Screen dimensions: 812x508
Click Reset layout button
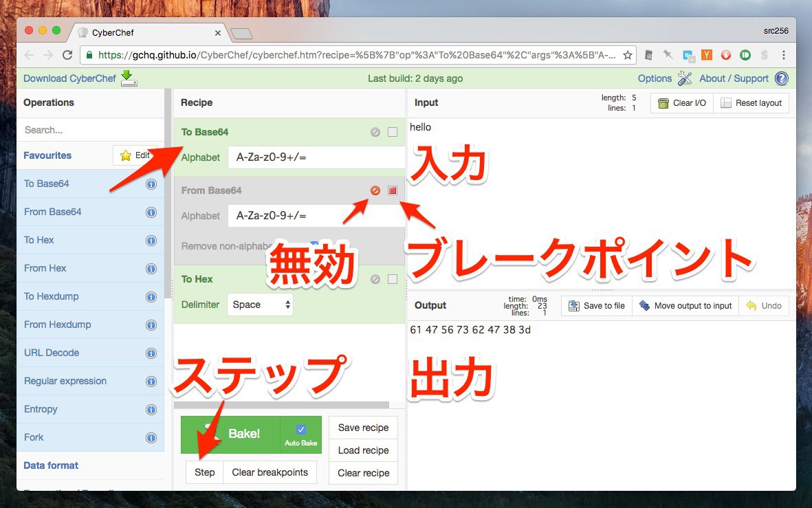751,103
